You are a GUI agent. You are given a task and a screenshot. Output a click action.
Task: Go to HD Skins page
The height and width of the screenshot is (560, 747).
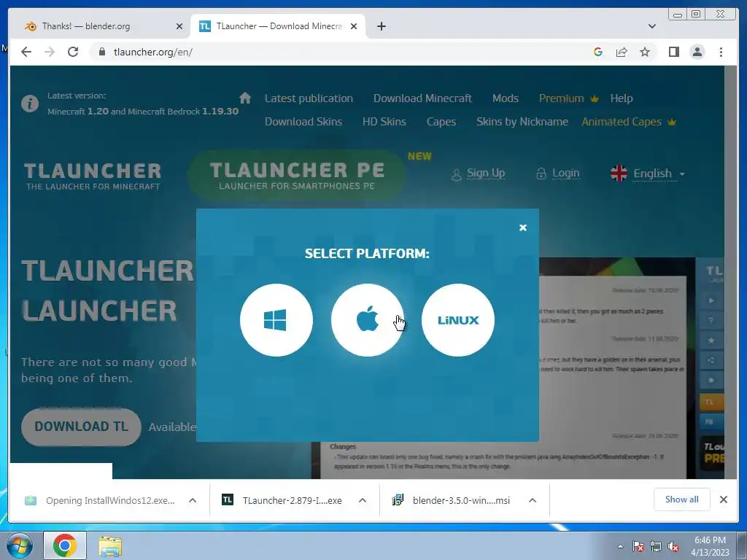tap(384, 122)
